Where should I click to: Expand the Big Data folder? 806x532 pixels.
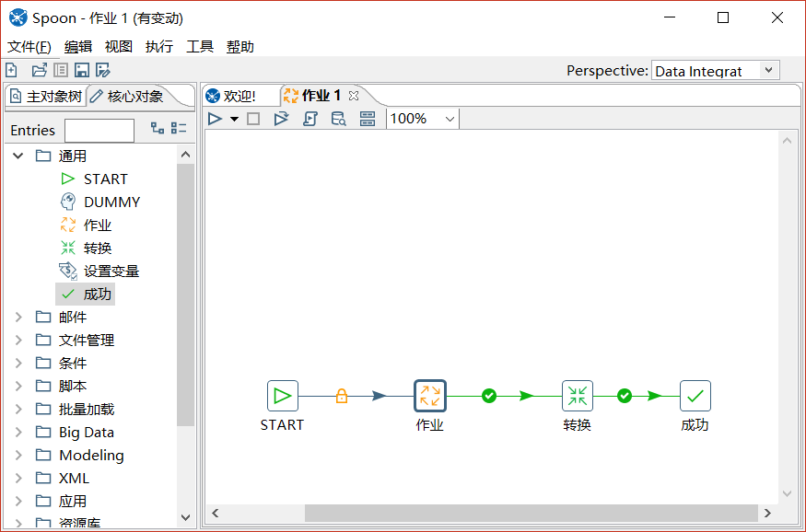18,432
